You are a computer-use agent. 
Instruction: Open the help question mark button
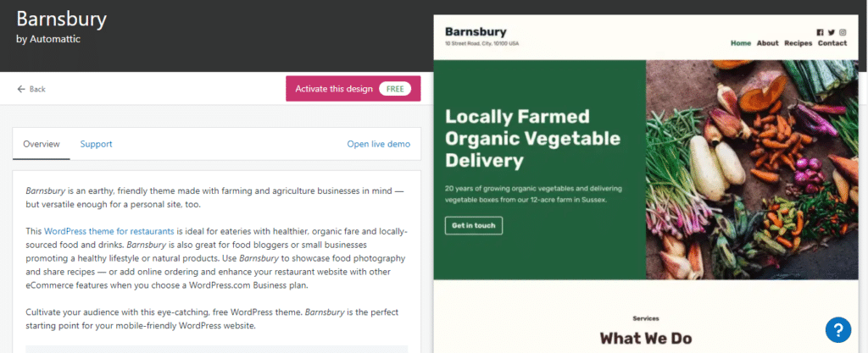(837, 329)
